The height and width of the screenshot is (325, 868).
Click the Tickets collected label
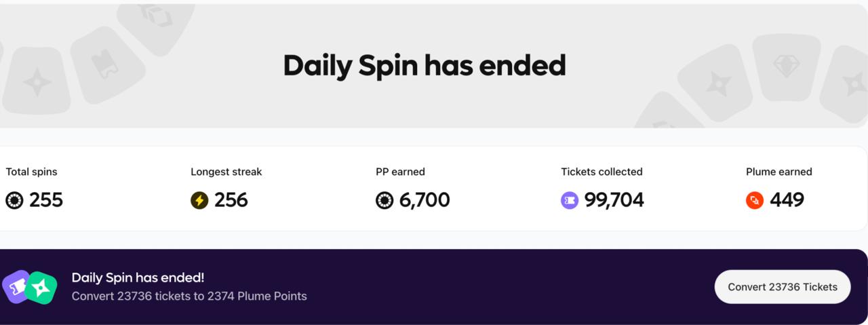point(601,172)
